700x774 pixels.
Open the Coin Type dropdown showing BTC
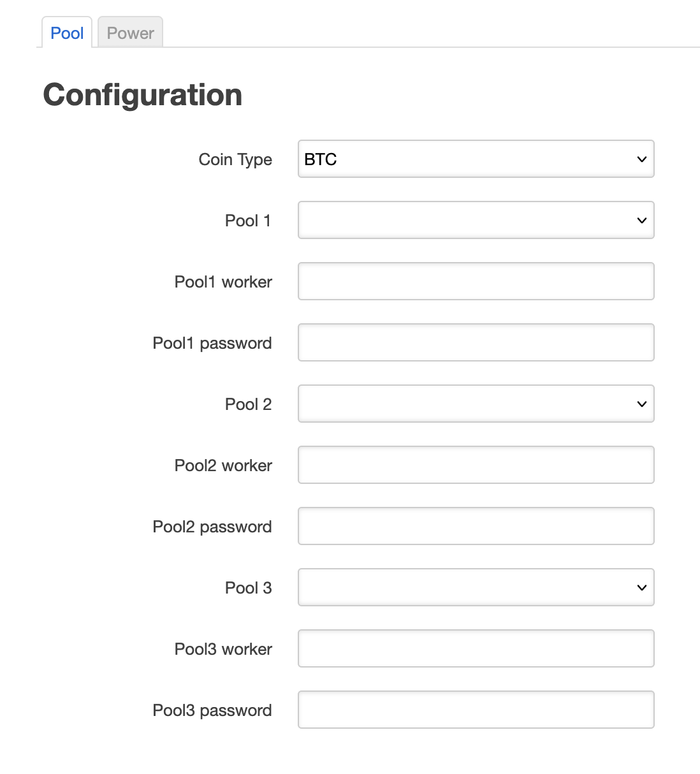pyautogui.click(x=476, y=159)
